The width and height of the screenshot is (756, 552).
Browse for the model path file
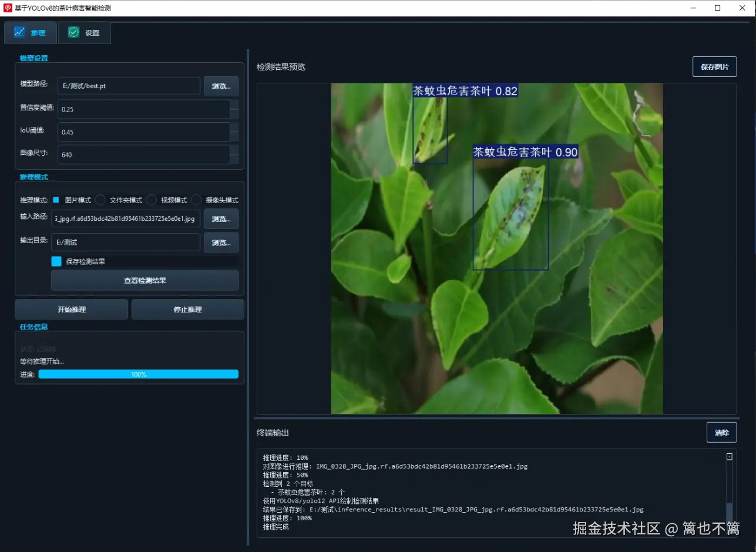pyautogui.click(x=221, y=86)
